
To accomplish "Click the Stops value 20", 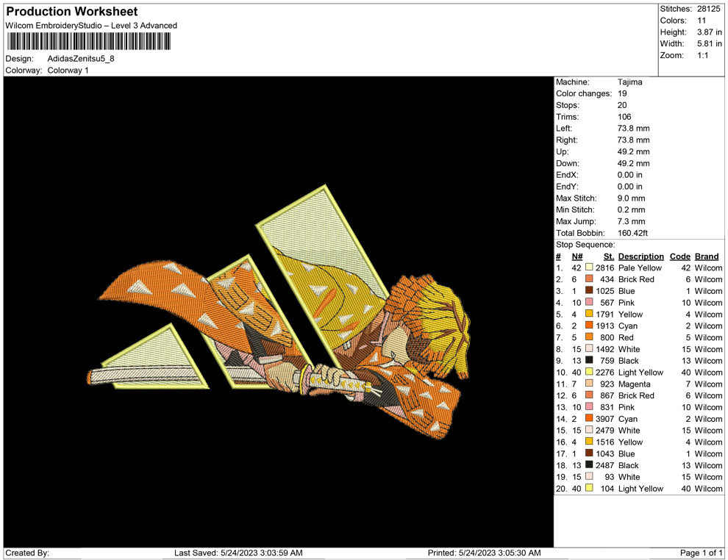I will pyautogui.click(x=622, y=105).
